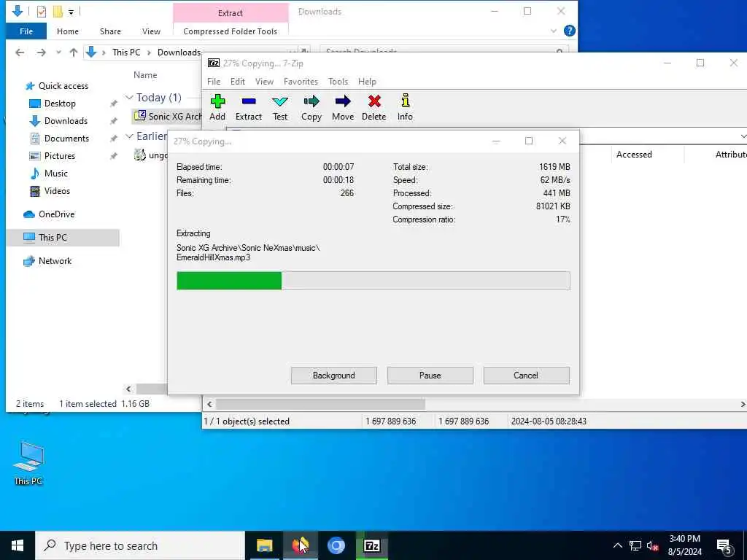Select This PC in the navigation pane

point(53,237)
